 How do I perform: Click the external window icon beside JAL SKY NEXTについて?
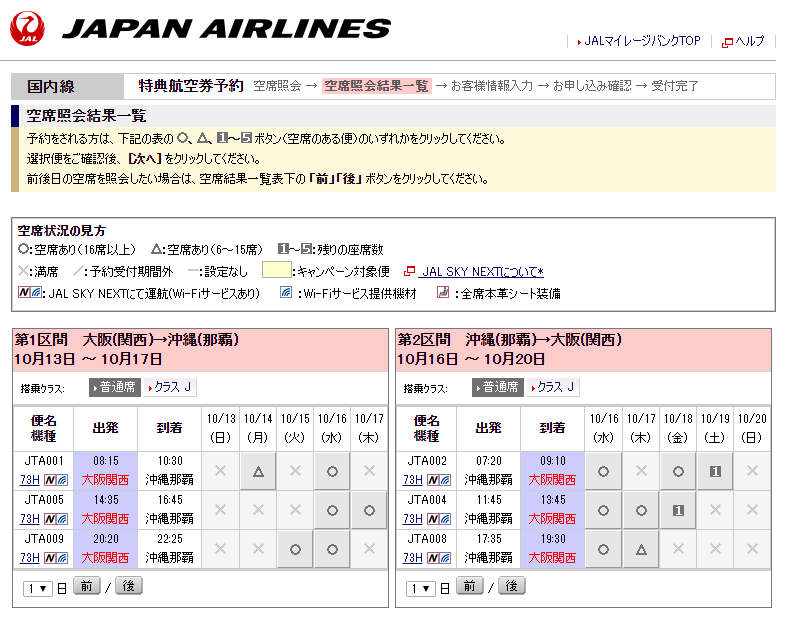coord(410,271)
